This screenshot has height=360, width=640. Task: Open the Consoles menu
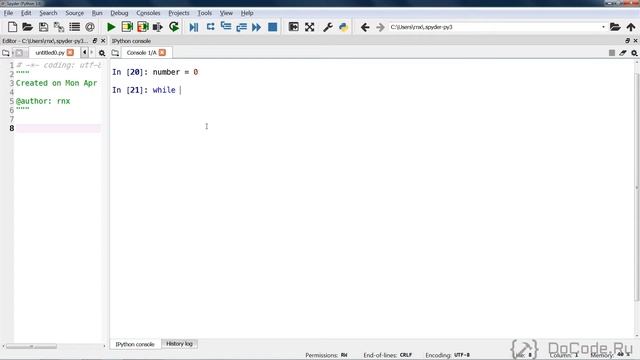[148, 13]
